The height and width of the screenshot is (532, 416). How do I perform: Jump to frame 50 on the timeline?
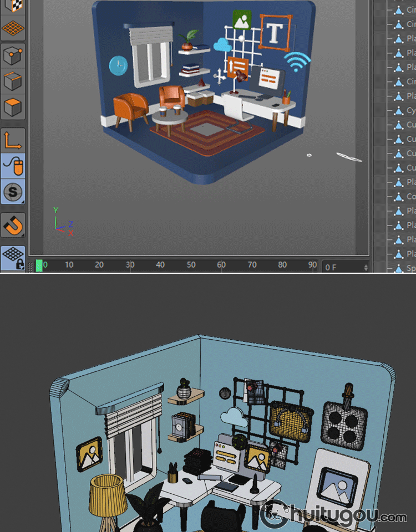[191, 265]
